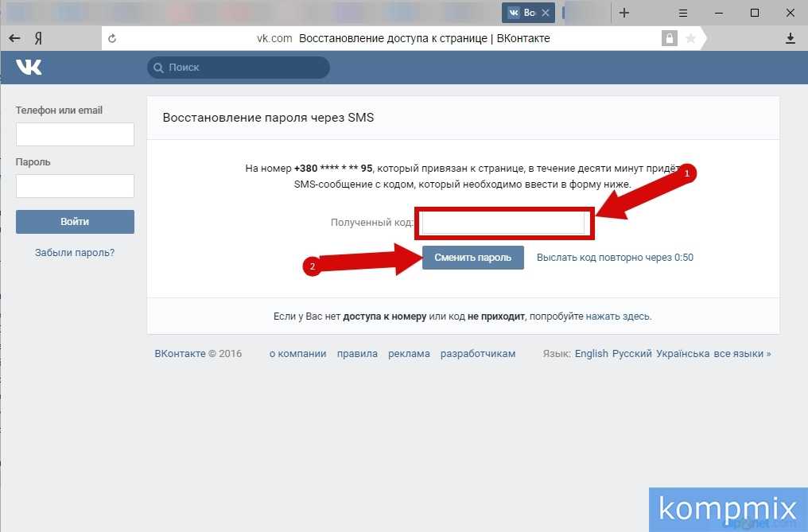Click the нажать здесь link
The height and width of the screenshot is (532, 808).
pos(618,316)
